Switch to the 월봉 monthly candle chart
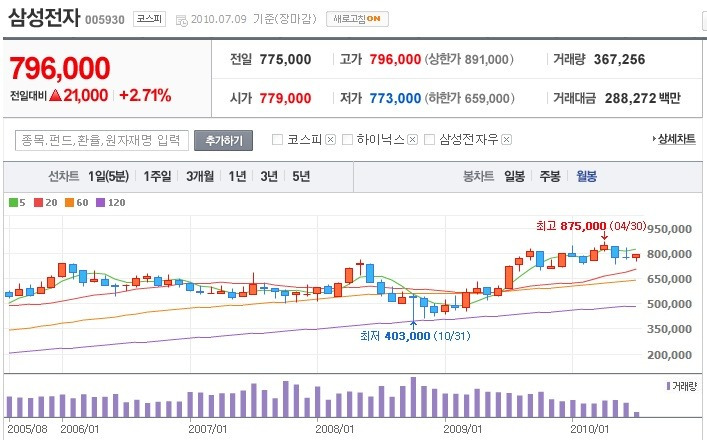 click(x=586, y=176)
